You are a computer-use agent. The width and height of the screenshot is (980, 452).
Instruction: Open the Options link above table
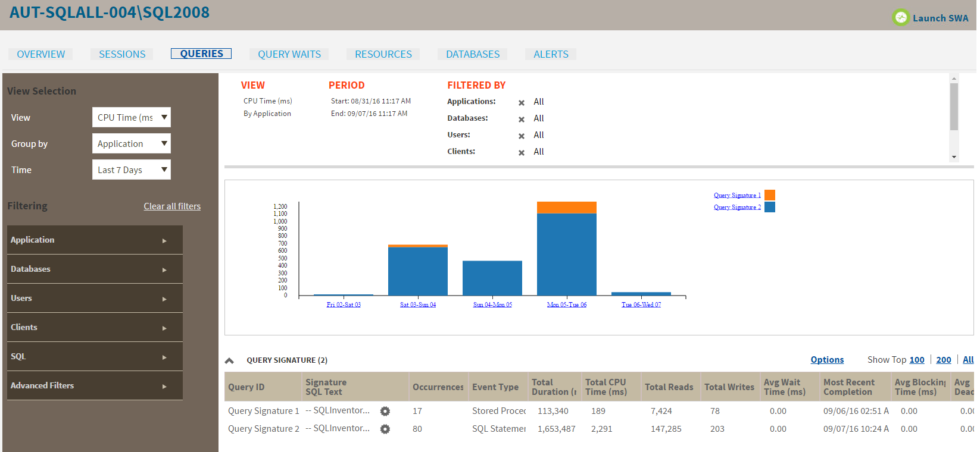[827, 360]
